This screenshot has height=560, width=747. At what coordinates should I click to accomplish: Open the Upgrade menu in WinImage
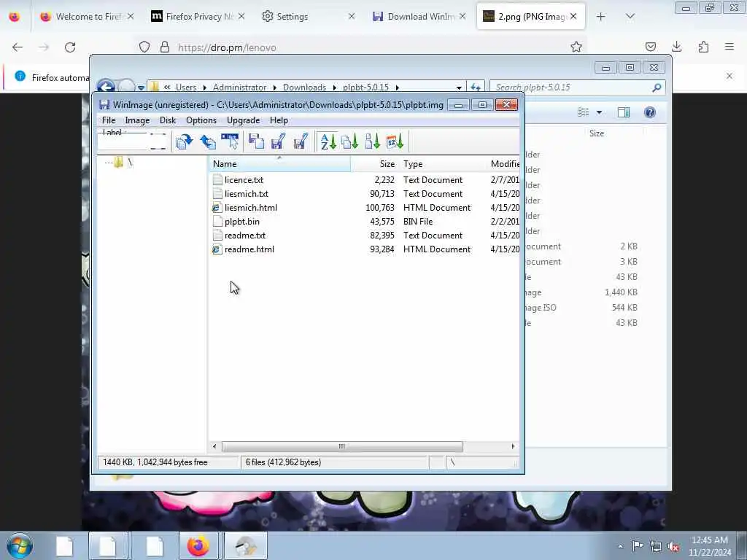(244, 120)
